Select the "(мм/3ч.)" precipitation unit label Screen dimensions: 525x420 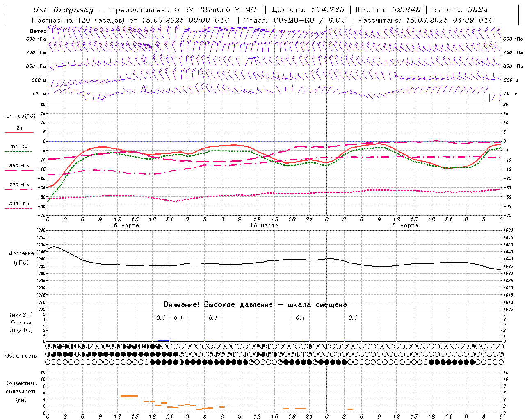click(x=21, y=315)
